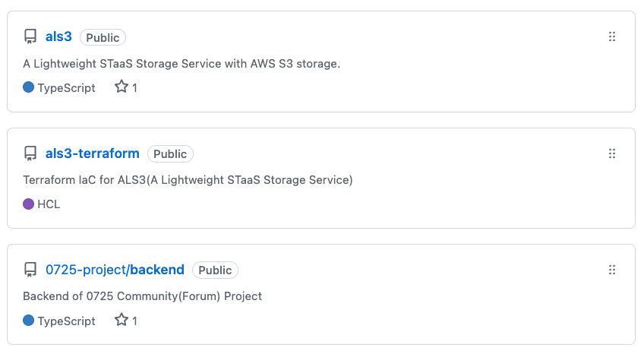Click the als3-terraform repository icon
Screen dimensions: 644x354
coord(30,154)
